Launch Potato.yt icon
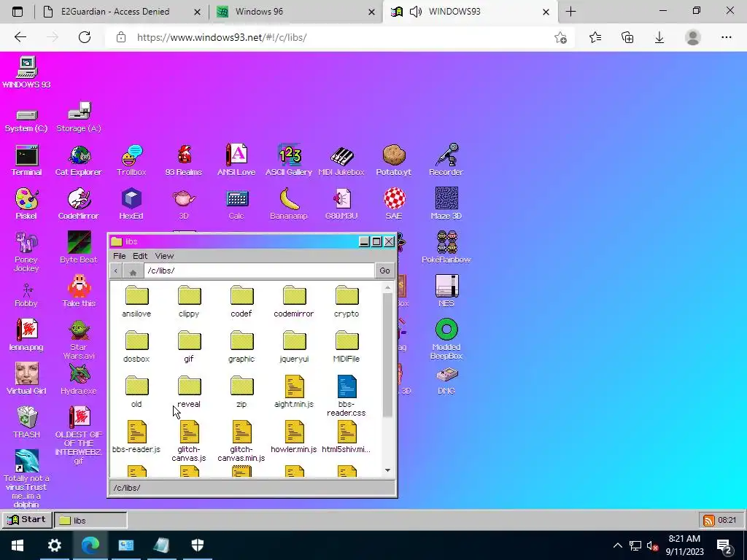747x560 pixels. click(x=393, y=161)
